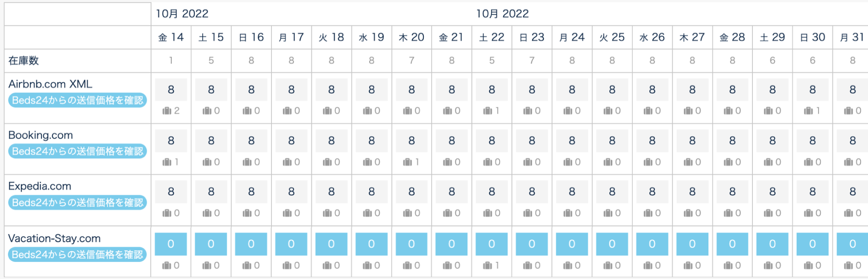The width and height of the screenshot is (868, 279).
Task: Check Beds24 sent prices for Expedia.com
Action: pos(77,203)
